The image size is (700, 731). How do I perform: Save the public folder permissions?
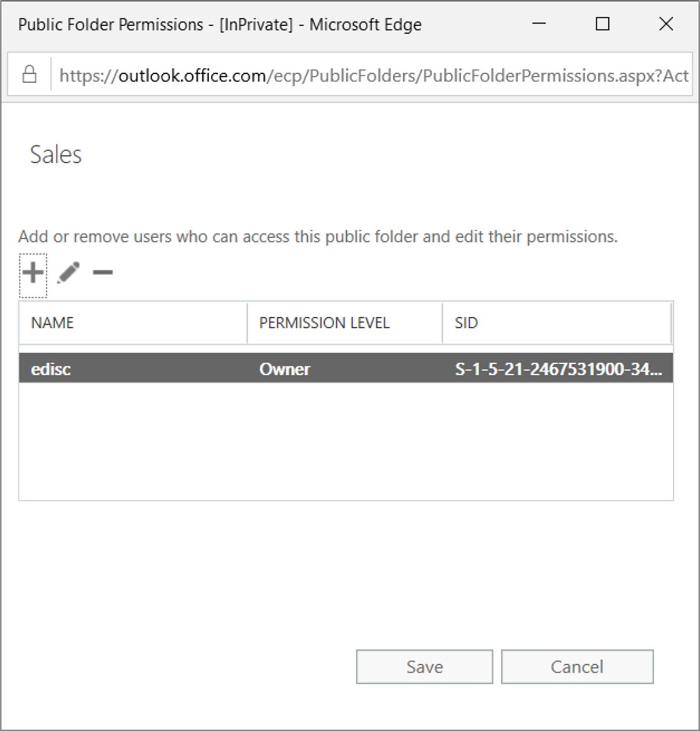click(425, 666)
